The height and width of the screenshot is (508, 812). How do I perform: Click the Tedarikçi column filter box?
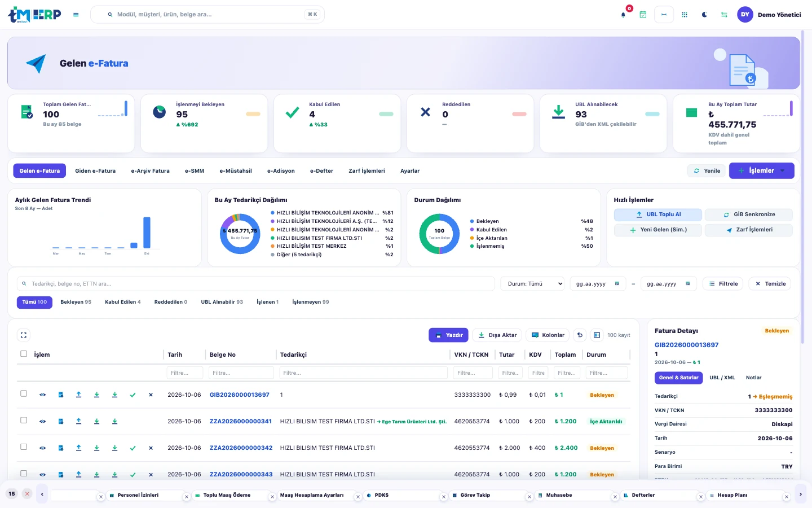[x=364, y=373]
